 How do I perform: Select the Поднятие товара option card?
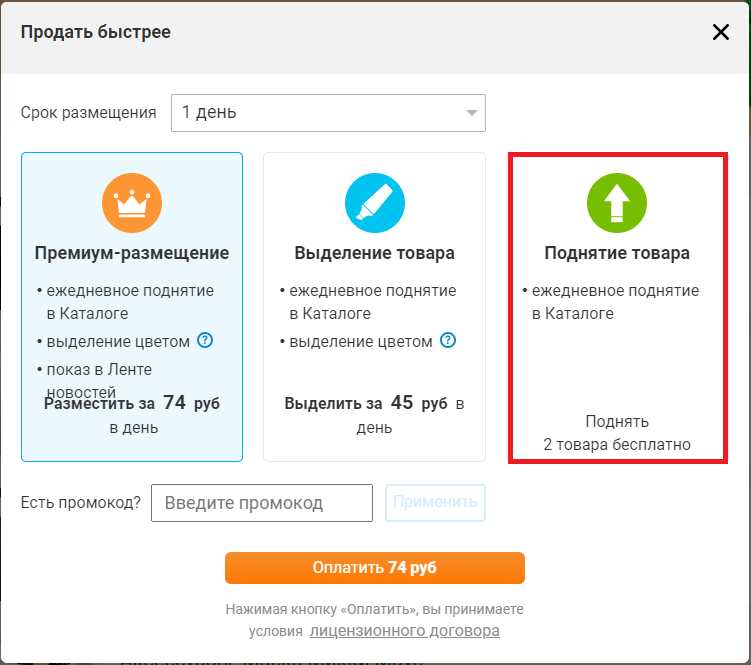(x=618, y=308)
